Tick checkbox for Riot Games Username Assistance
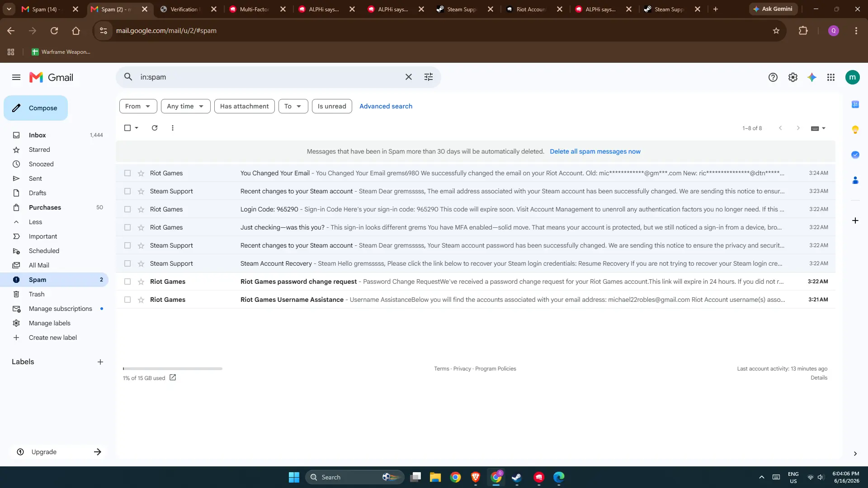 point(127,300)
